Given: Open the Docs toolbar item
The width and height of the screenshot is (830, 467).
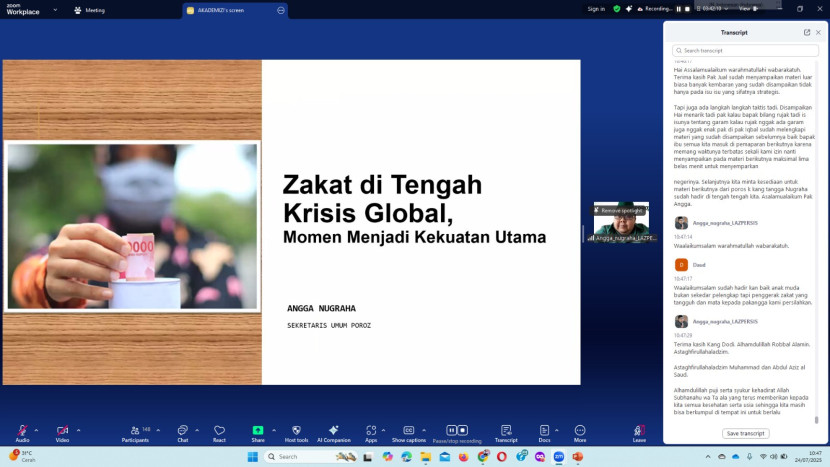Looking at the screenshot, I should (x=544, y=431).
